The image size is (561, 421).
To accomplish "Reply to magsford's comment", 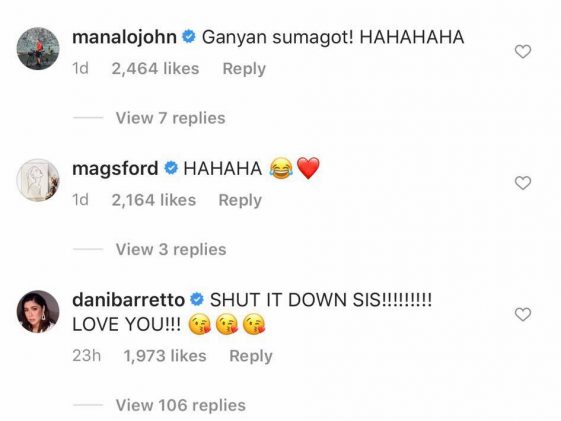I will coord(240,200).
